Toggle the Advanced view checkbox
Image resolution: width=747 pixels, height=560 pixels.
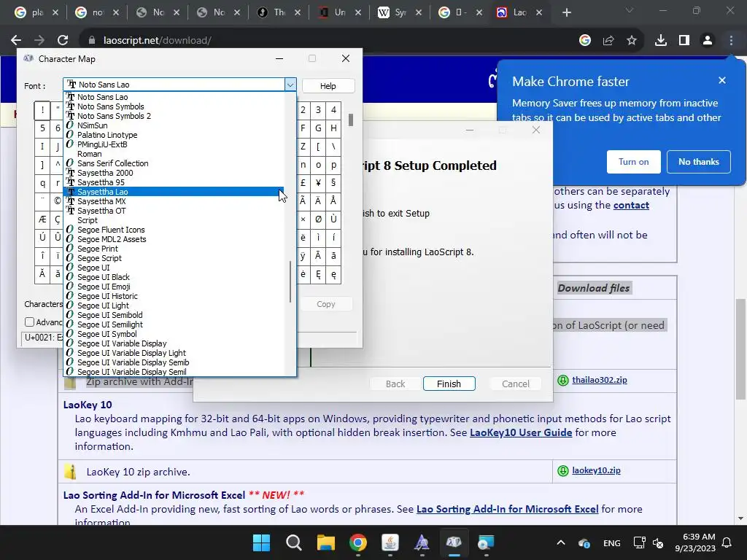pyautogui.click(x=29, y=322)
